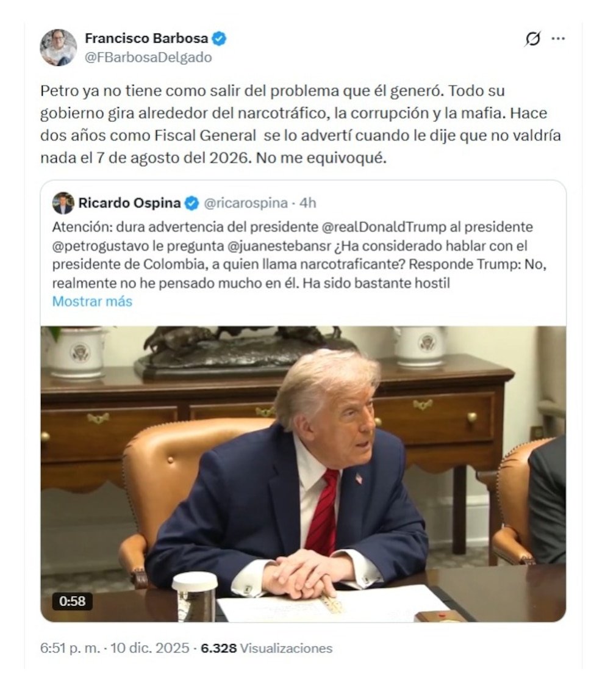This screenshot has height=700, width=605.
Task: Click the Grok slashed-circle icon
Action: [532, 39]
